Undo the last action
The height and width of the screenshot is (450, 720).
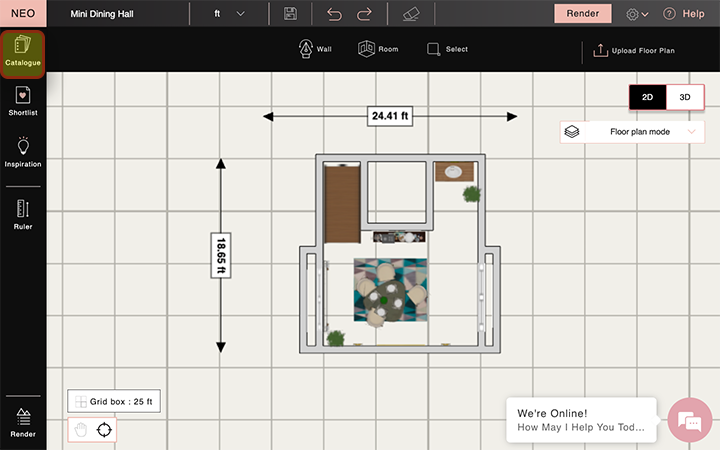click(x=334, y=14)
